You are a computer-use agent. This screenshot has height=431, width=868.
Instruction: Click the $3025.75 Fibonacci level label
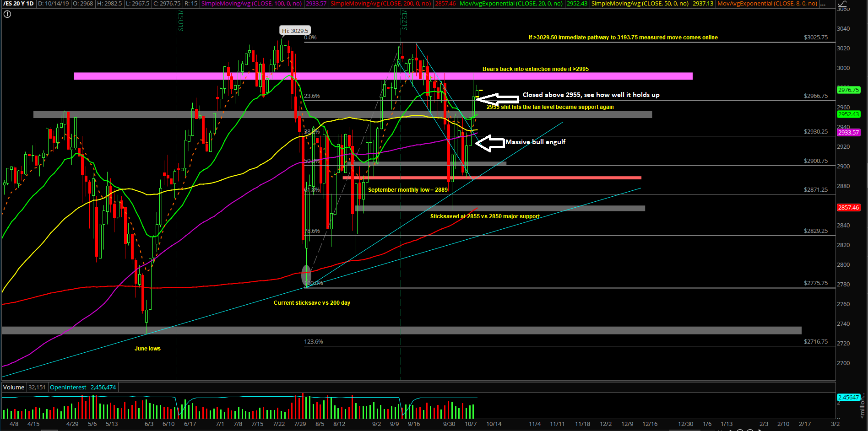[x=816, y=38]
